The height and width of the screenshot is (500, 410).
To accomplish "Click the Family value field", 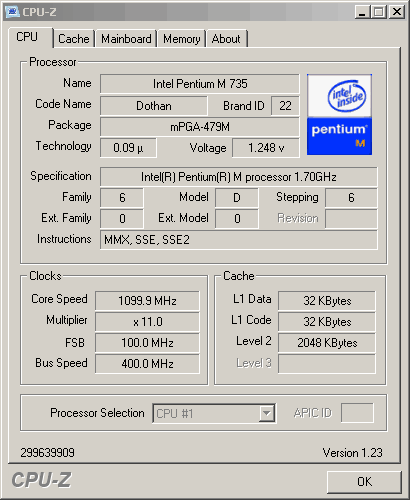I will tap(122, 198).
